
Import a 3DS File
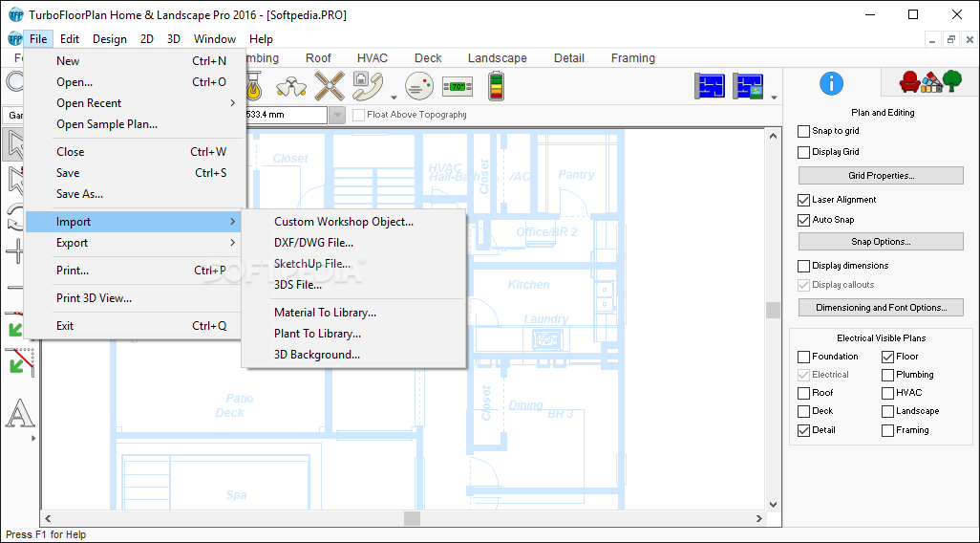353,285
